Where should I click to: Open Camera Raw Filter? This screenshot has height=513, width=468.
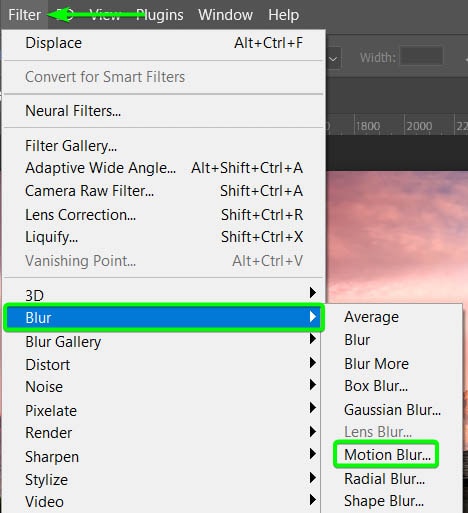tap(163, 191)
